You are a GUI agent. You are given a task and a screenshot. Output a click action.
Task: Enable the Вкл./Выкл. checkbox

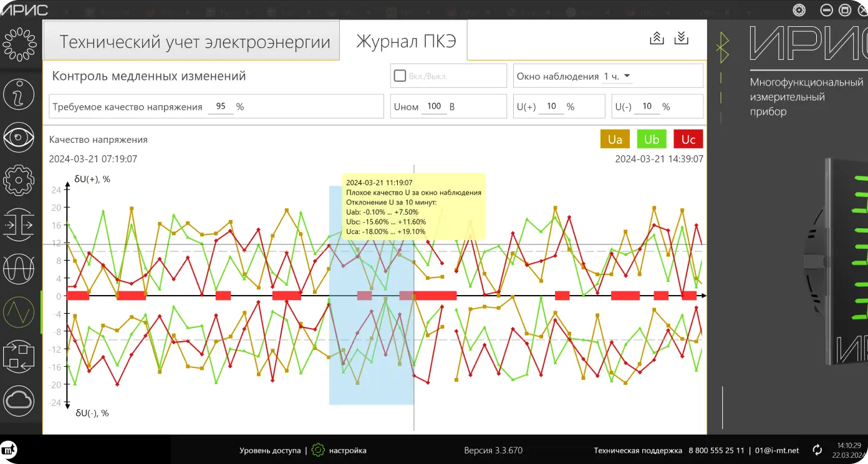pyautogui.click(x=400, y=76)
